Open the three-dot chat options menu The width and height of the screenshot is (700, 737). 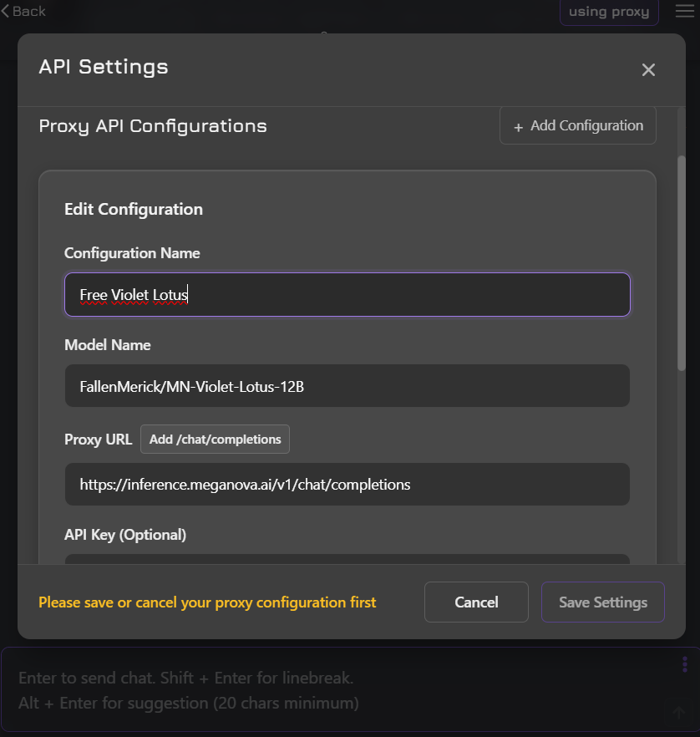coord(685,664)
